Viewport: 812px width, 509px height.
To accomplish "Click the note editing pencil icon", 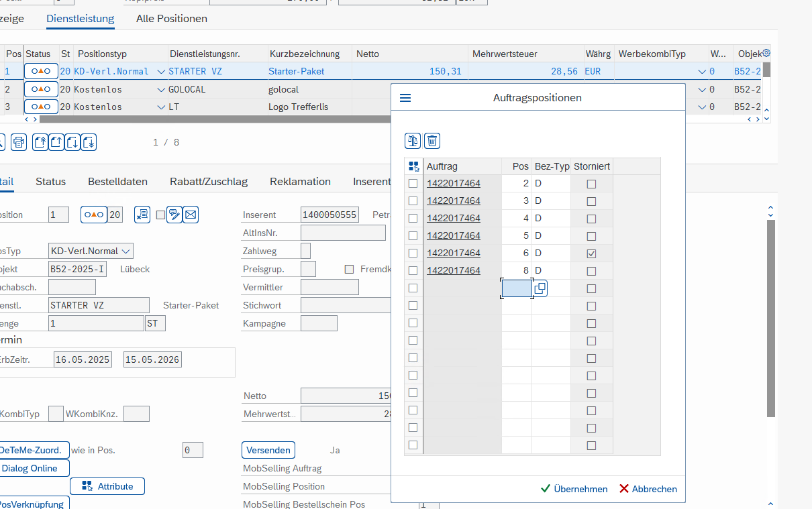I will coord(174,215).
